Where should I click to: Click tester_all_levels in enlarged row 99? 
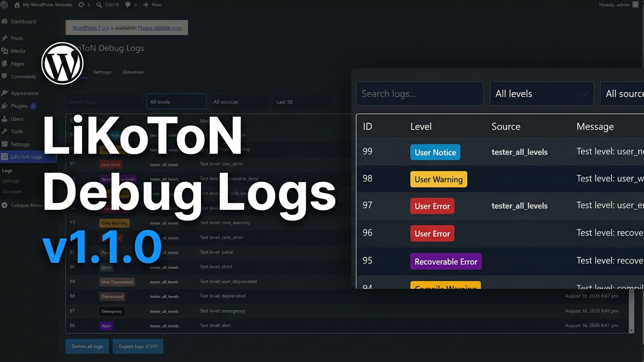pos(519,152)
